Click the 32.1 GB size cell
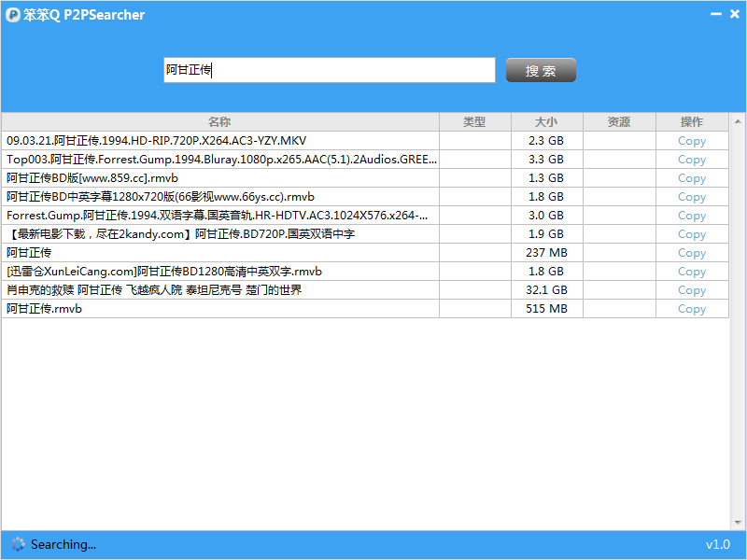This screenshot has width=747, height=560. click(x=546, y=290)
